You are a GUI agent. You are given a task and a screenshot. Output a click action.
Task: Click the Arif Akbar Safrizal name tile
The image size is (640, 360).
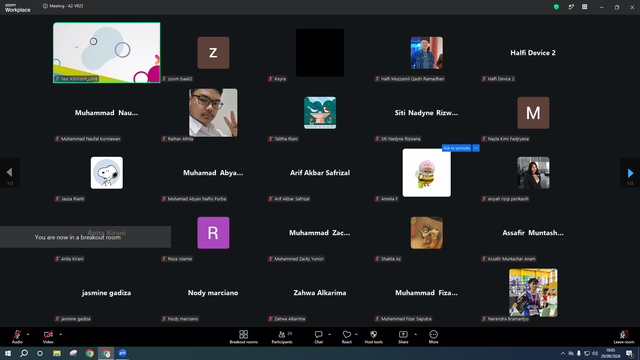point(320,173)
